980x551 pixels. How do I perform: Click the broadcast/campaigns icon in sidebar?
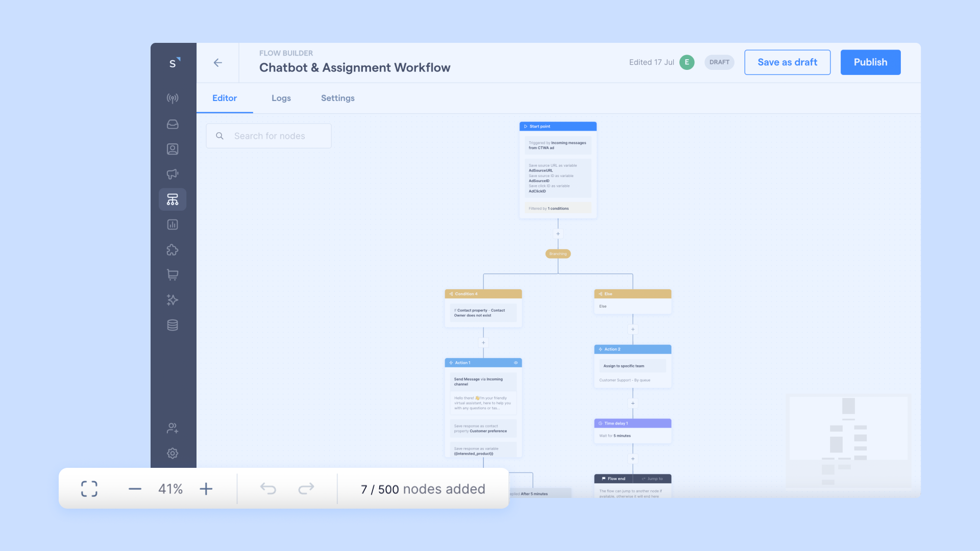click(173, 174)
